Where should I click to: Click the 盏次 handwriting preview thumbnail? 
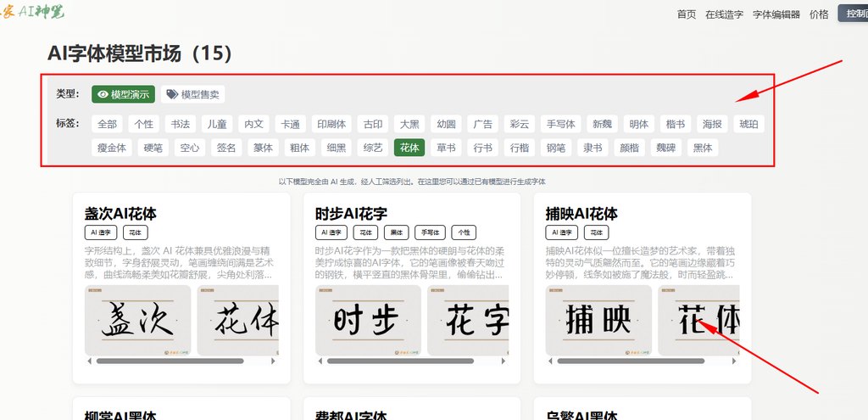137,320
